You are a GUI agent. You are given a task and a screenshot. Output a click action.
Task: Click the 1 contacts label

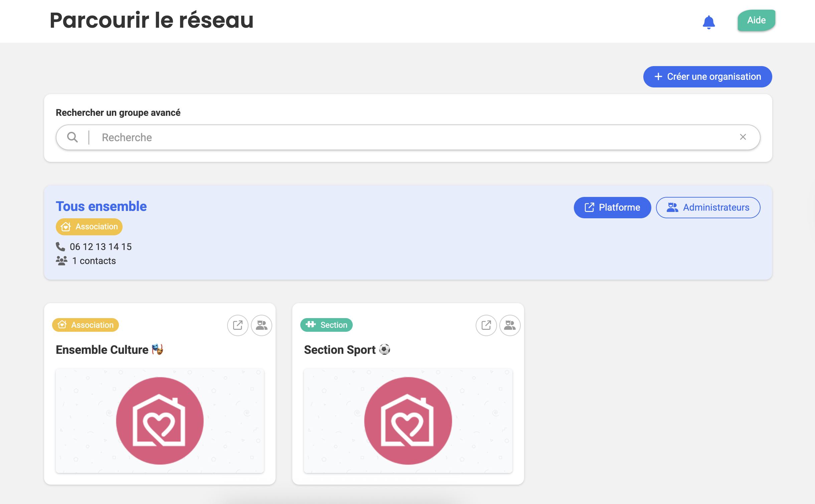pos(94,261)
